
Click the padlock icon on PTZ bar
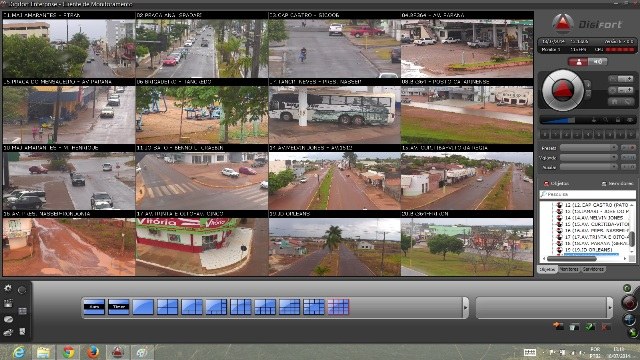pyautogui.click(x=618, y=120)
